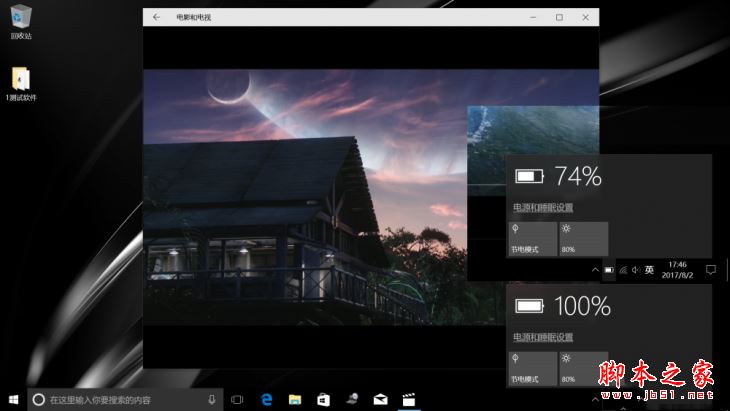Click the pinned app icon between Store and Mail

[352, 398]
